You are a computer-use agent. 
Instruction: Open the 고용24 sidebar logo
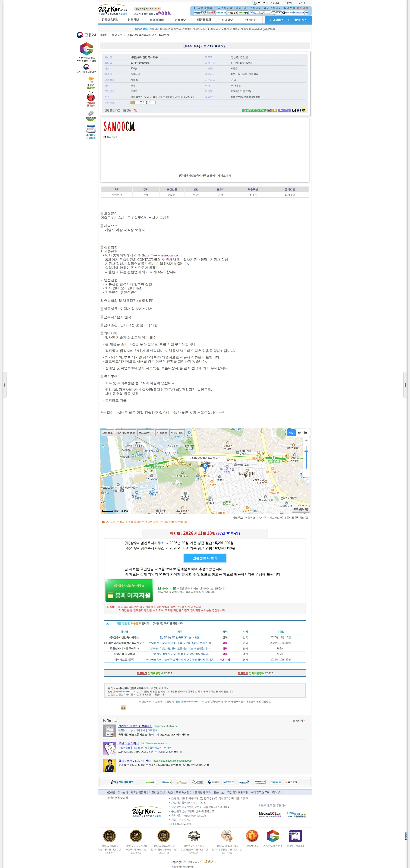click(86, 35)
